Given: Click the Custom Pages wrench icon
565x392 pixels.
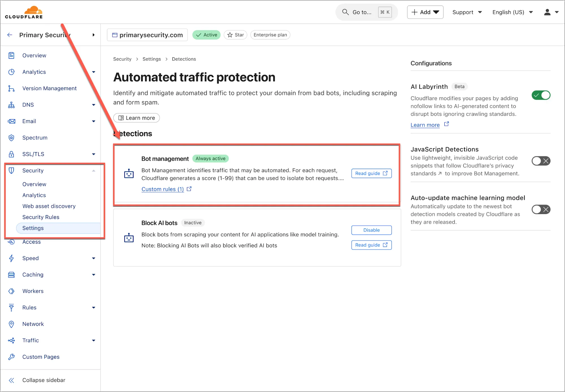Looking at the screenshot, I should point(11,357).
